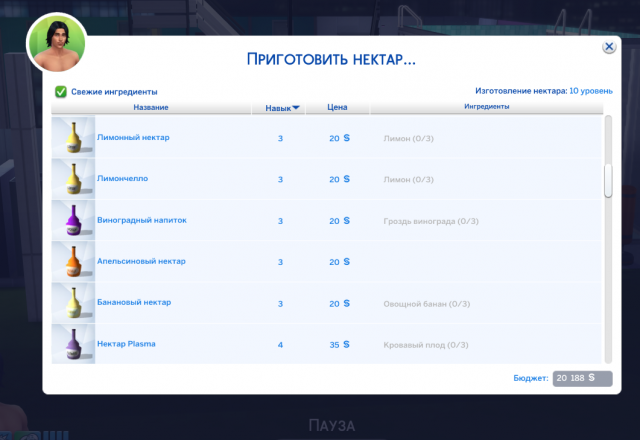Close the Приготовить нектар dialog
This screenshot has width=640, height=440.
point(609,47)
